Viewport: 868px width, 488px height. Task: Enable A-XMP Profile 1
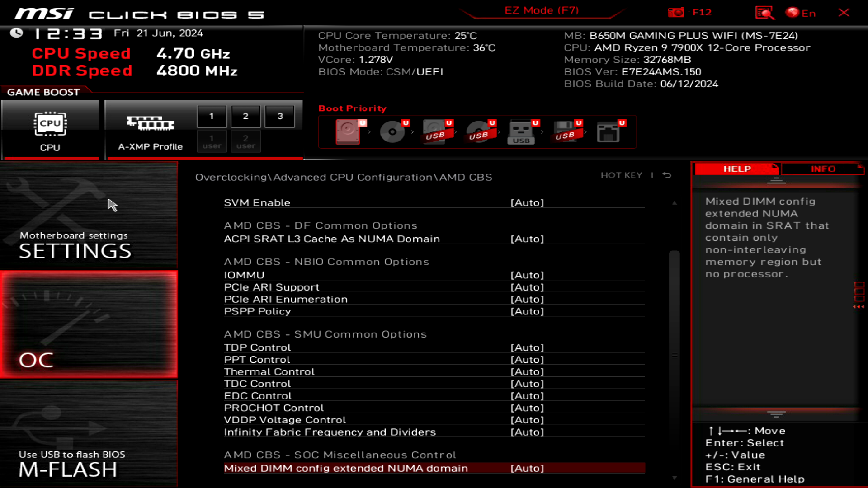212,116
